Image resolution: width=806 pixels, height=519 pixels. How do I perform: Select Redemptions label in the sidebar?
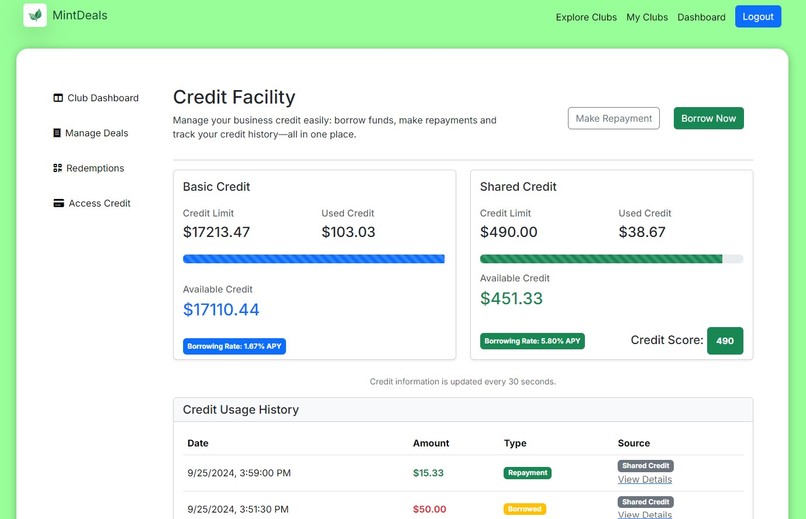(x=95, y=168)
